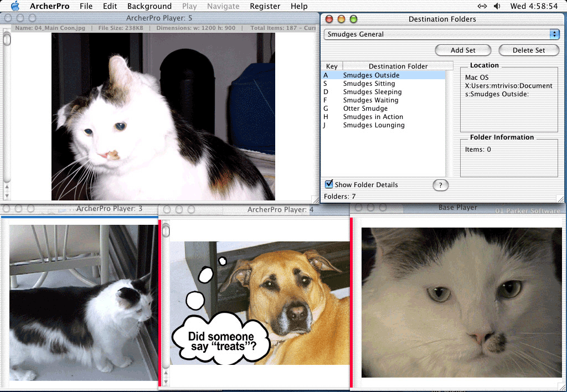This screenshot has height=392, width=567.
Task: Click the volume speaker icon
Action: [x=497, y=6]
